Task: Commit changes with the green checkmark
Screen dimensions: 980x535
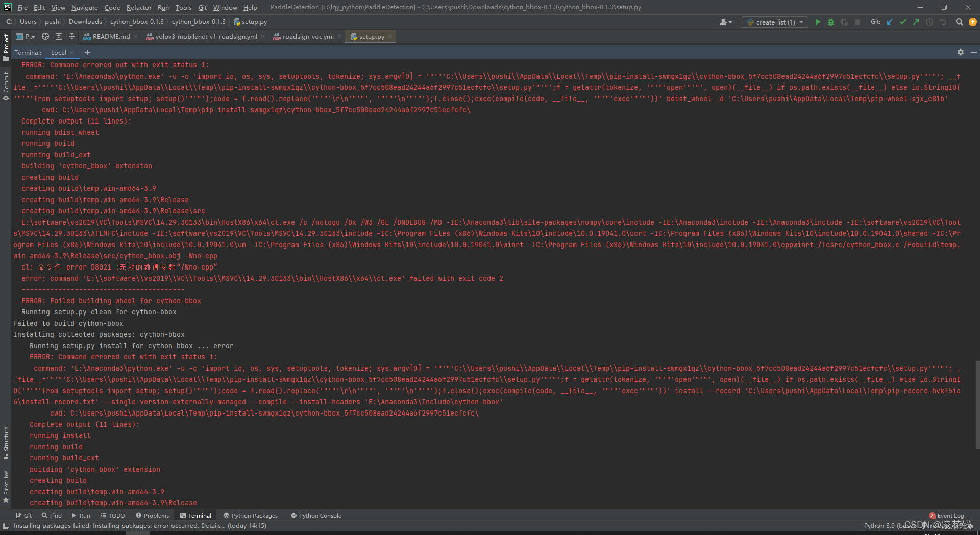Action: pos(903,22)
